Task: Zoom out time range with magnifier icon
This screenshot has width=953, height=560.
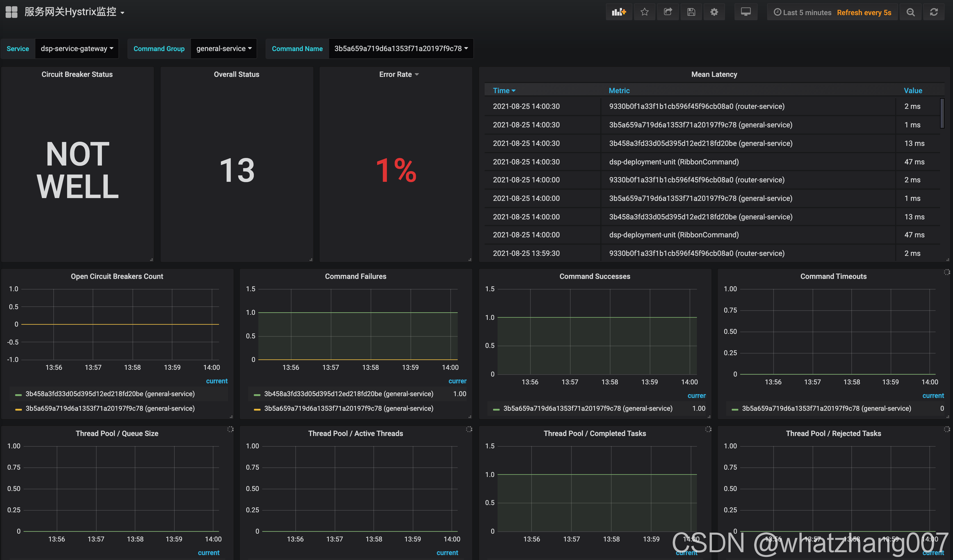Action: click(911, 12)
